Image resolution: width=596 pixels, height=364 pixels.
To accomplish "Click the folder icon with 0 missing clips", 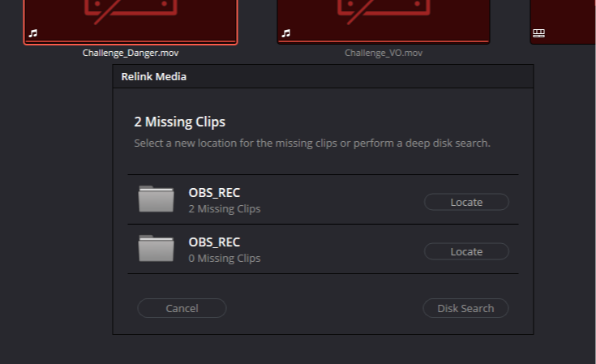I will (157, 249).
